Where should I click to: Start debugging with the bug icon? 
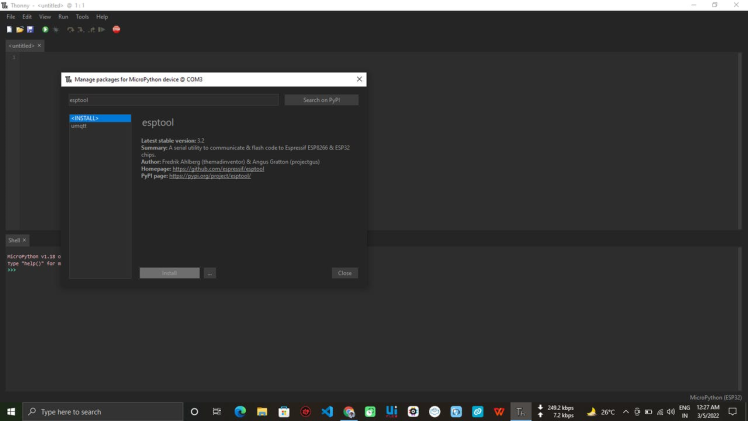[x=56, y=30]
